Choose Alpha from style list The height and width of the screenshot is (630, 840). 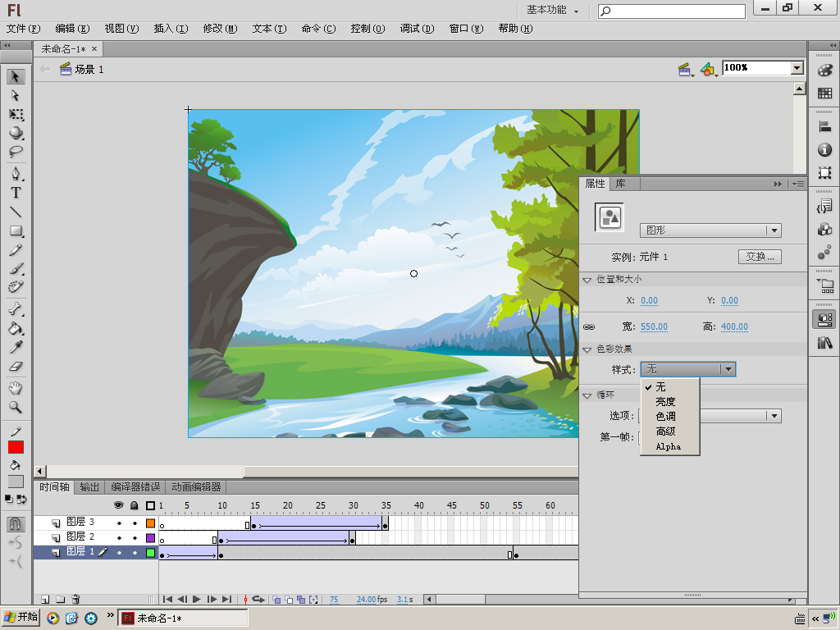click(668, 446)
